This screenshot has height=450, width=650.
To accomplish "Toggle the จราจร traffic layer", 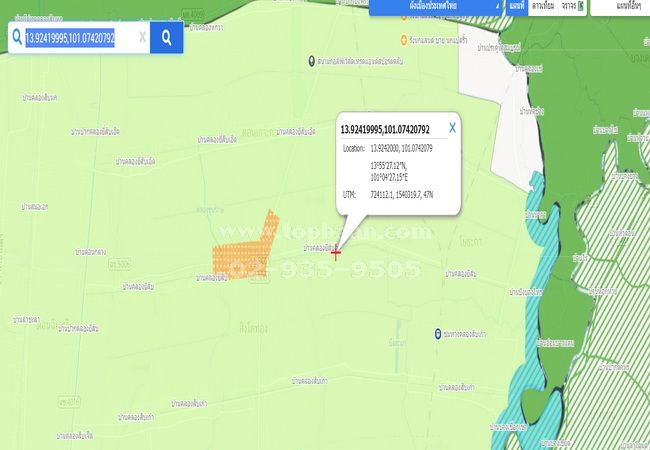I will tap(568, 6).
